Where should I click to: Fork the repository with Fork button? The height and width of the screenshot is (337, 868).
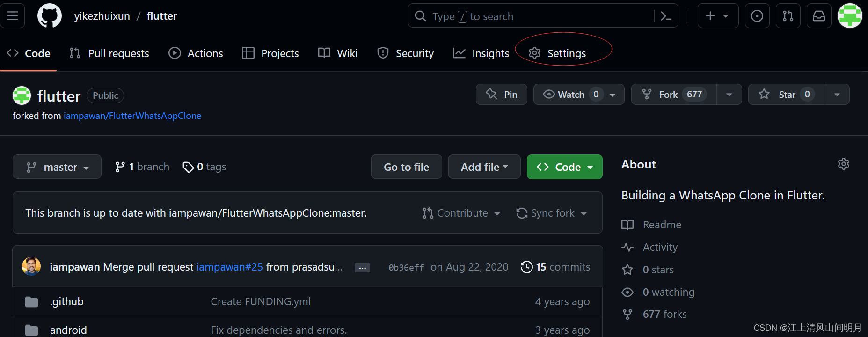coord(674,94)
